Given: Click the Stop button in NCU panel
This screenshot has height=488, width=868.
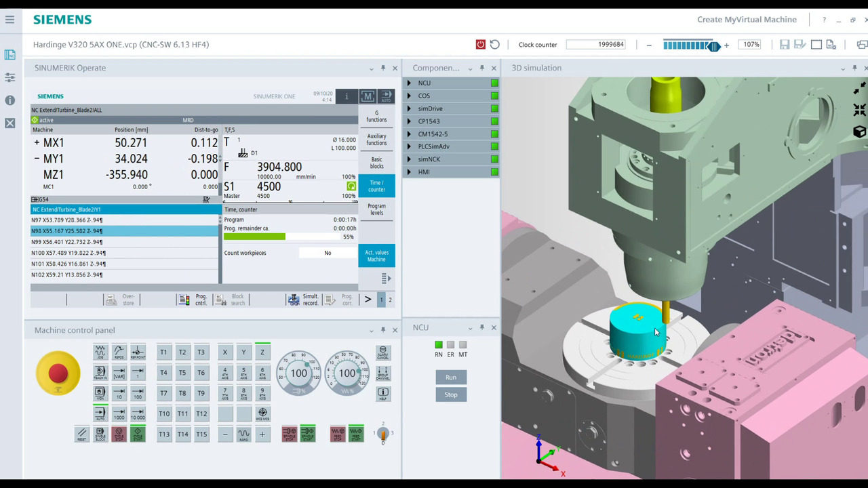Looking at the screenshot, I should [451, 394].
